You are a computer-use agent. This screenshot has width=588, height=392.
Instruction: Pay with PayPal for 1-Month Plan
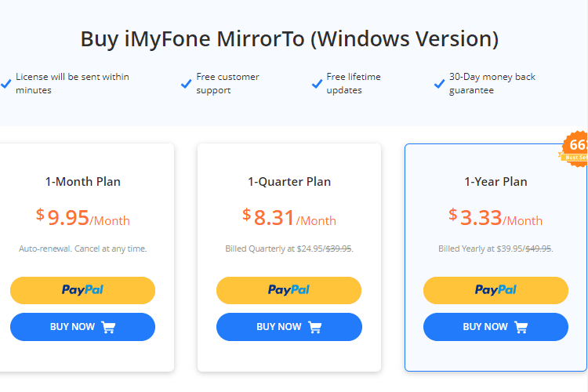(82, 290)
